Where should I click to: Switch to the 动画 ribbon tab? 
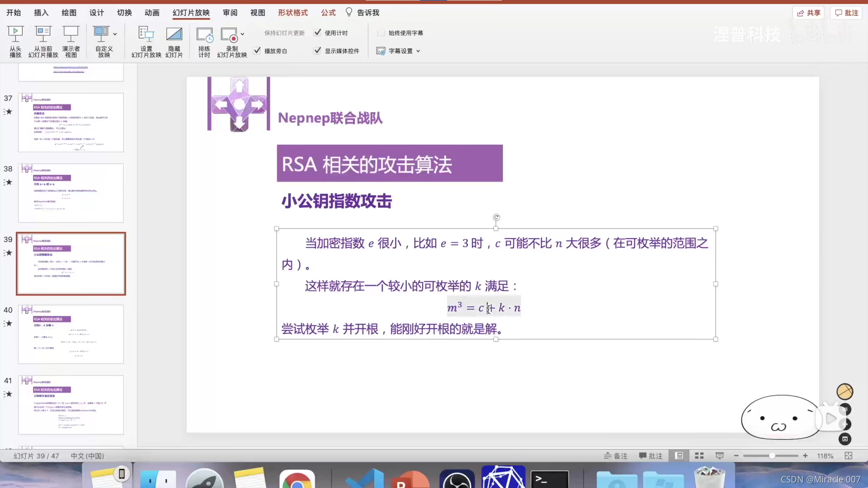(x=152, y=13)
